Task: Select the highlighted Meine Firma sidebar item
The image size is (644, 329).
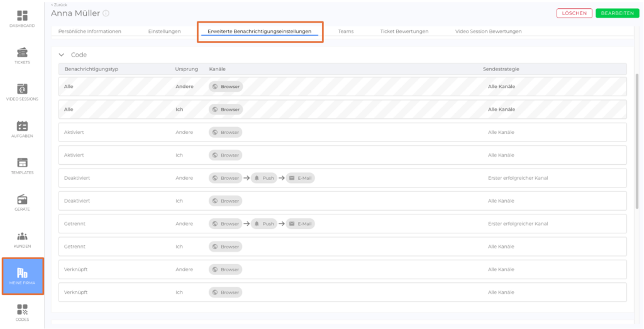Action: click(22, 276)
